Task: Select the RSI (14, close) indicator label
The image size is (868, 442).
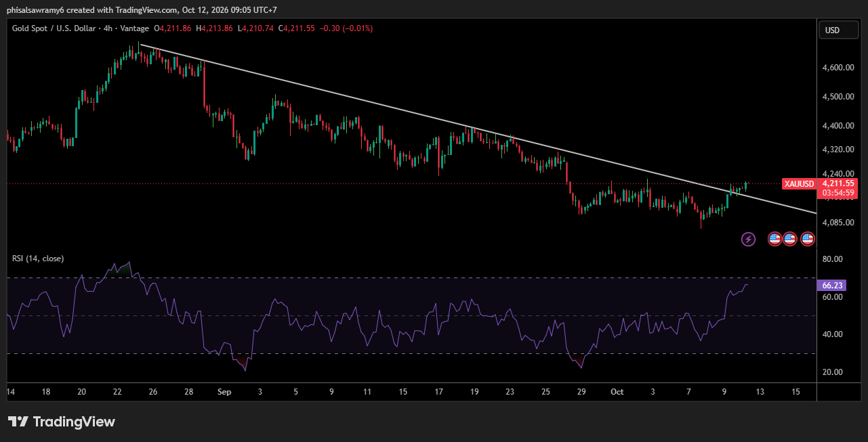Action: [x=38, y=259]
